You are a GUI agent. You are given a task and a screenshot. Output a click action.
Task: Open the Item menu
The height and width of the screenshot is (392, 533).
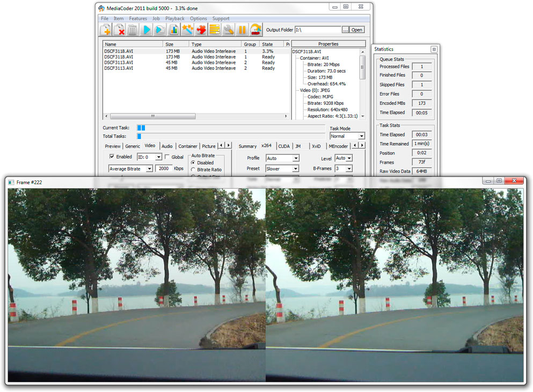pyautogui.click(x=119, y=18)
